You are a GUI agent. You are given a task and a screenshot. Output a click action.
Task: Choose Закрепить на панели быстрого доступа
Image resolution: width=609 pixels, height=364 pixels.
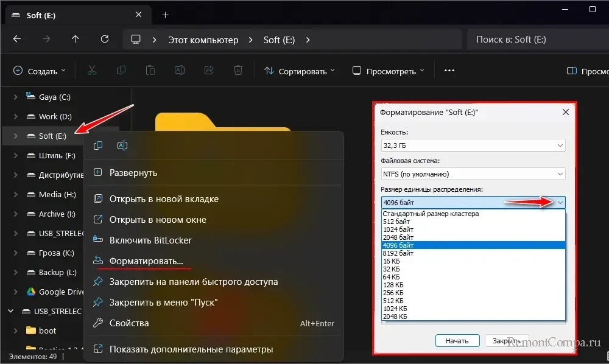coord(214,282)
